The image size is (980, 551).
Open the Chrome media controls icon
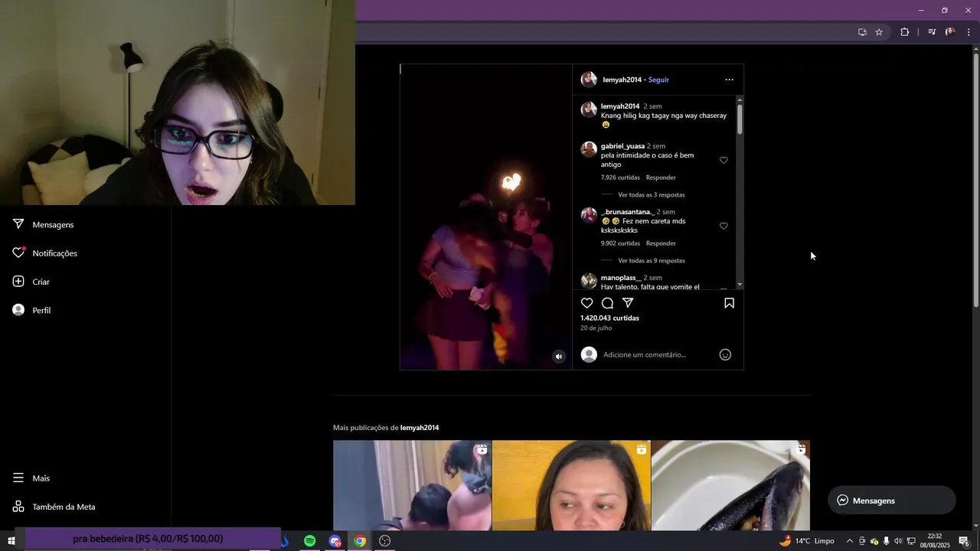(932, 32)
